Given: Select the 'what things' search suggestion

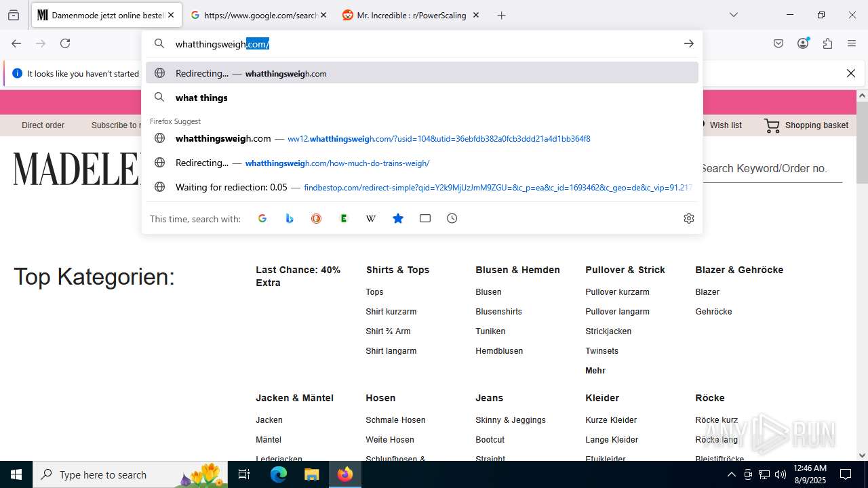Looking at the screenshot, I should [x=422, y=98].
